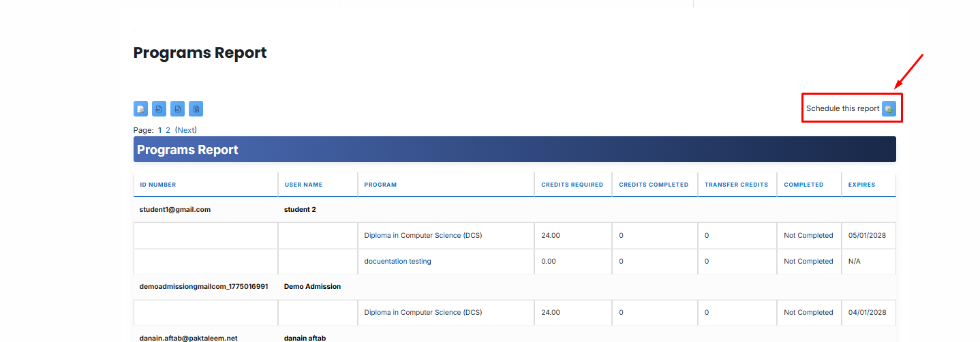Export the report using the PDF icon
Screen dimensions: 980x342
pos(159,108)
